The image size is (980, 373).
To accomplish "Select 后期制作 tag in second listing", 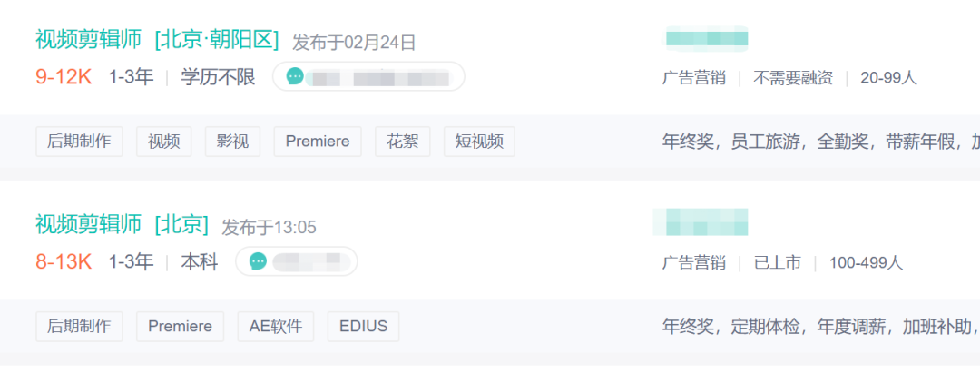I will pyautogui.click(x=79, y=326).
